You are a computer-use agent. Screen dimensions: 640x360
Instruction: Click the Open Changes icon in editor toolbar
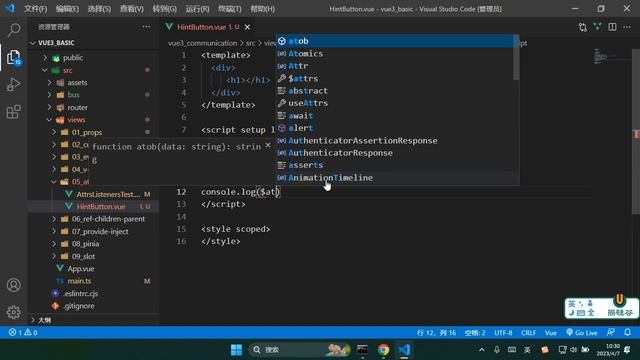583,27
